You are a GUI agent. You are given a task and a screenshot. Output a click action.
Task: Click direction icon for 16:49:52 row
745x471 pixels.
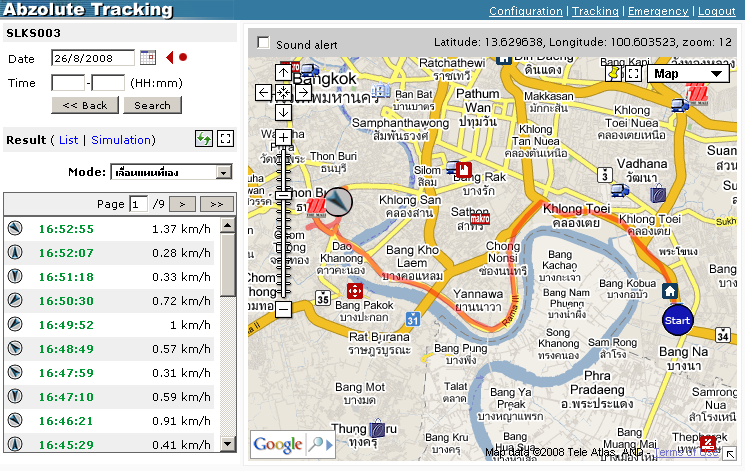click(x=15, y=325)
